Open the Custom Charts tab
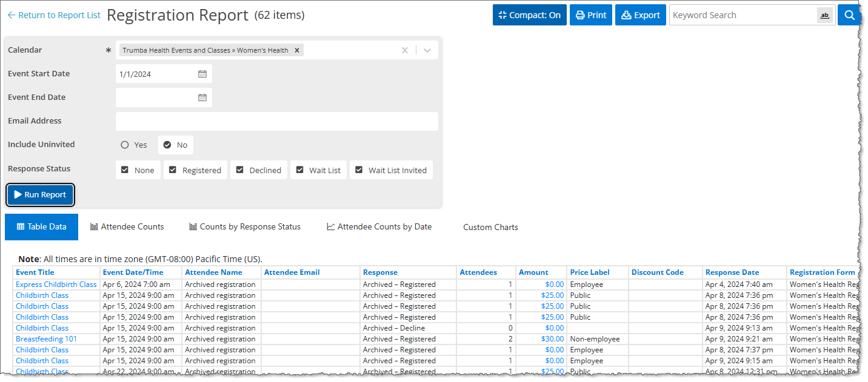This screenshot has width=868, height=382. point(490,228)
